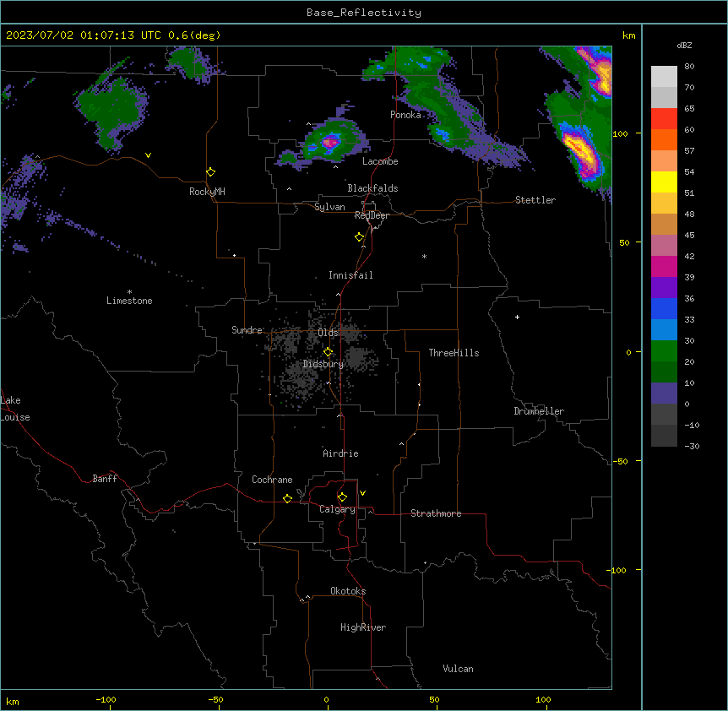Click the Limestone label
The image size is (728, 711).
point(129,301)
